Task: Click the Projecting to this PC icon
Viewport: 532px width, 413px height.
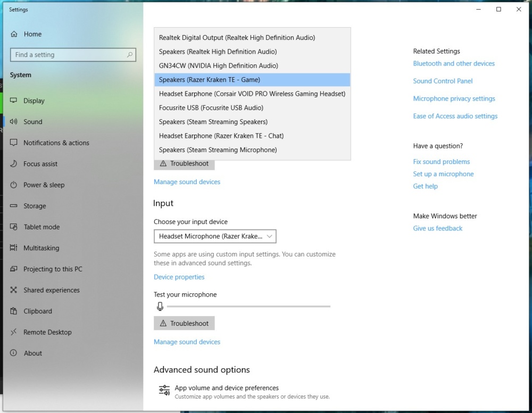Action: pyautogui.click(x=14, y=269)
